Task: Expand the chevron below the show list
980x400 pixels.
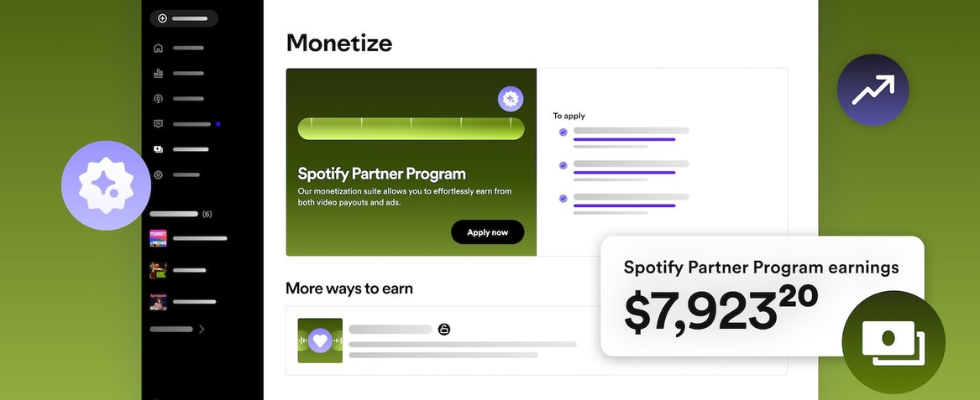Action: click(201, 329)
